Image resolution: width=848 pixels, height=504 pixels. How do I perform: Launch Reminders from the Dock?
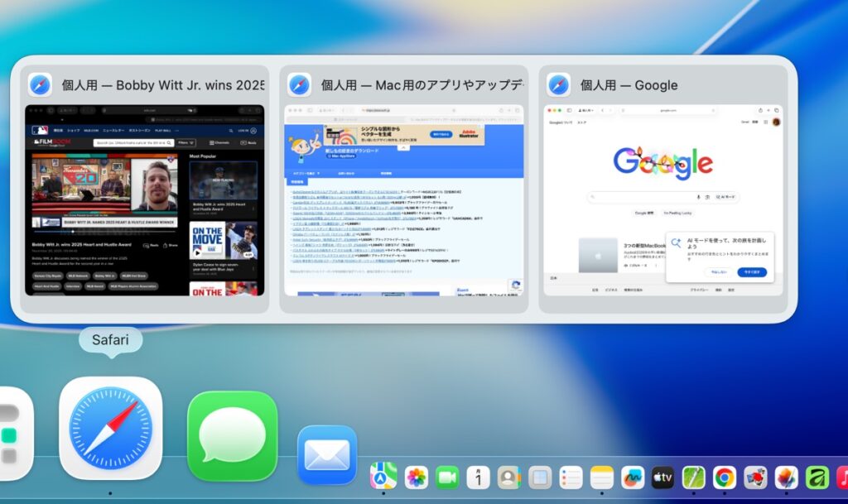coord(571,477)
